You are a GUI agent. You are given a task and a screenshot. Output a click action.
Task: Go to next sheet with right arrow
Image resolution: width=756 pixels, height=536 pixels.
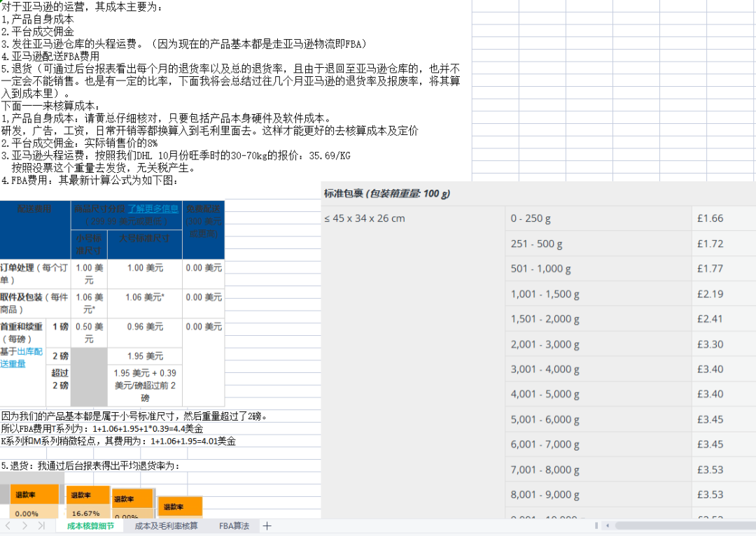[24, 526]
